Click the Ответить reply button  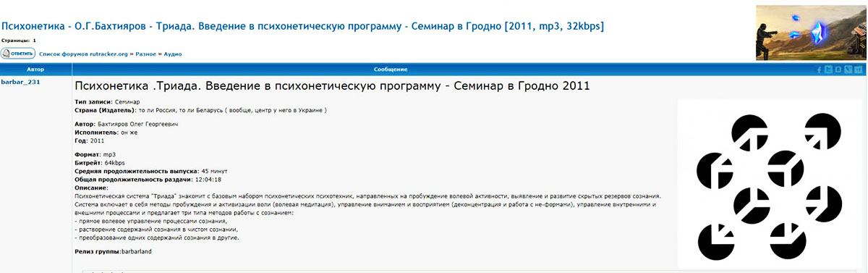(18, 54)
